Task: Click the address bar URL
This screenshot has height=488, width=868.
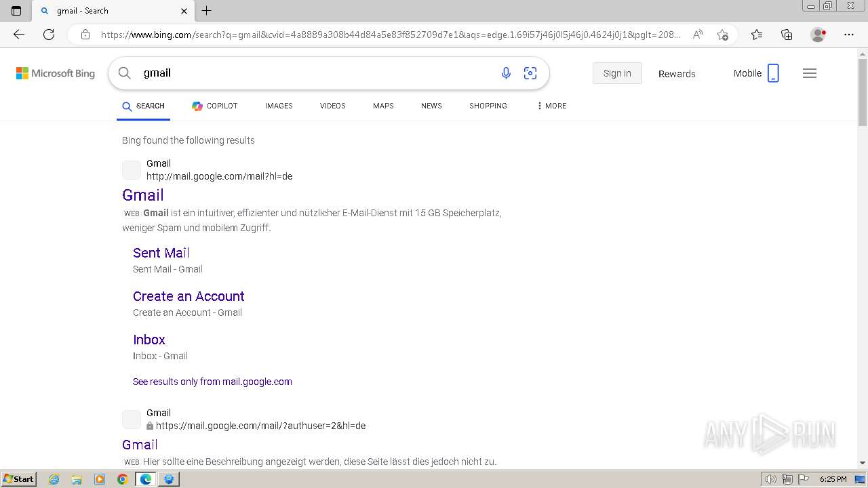Action: [390, 35]
